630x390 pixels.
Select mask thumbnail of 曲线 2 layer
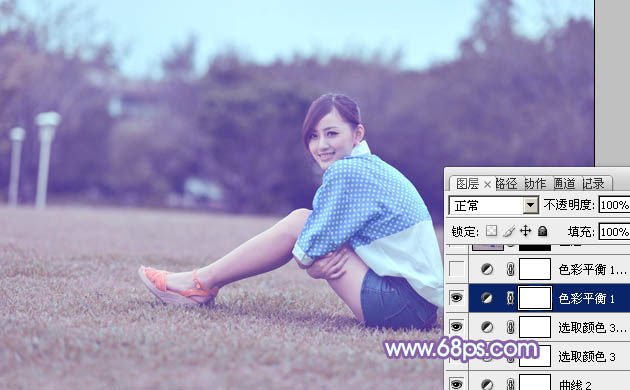click(535, 382)
